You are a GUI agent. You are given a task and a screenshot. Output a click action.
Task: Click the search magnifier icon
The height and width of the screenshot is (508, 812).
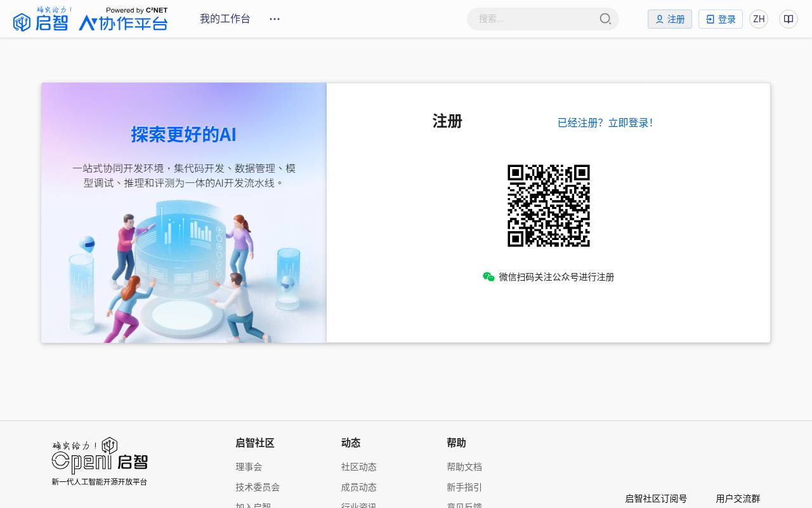[x=605, y=19]
